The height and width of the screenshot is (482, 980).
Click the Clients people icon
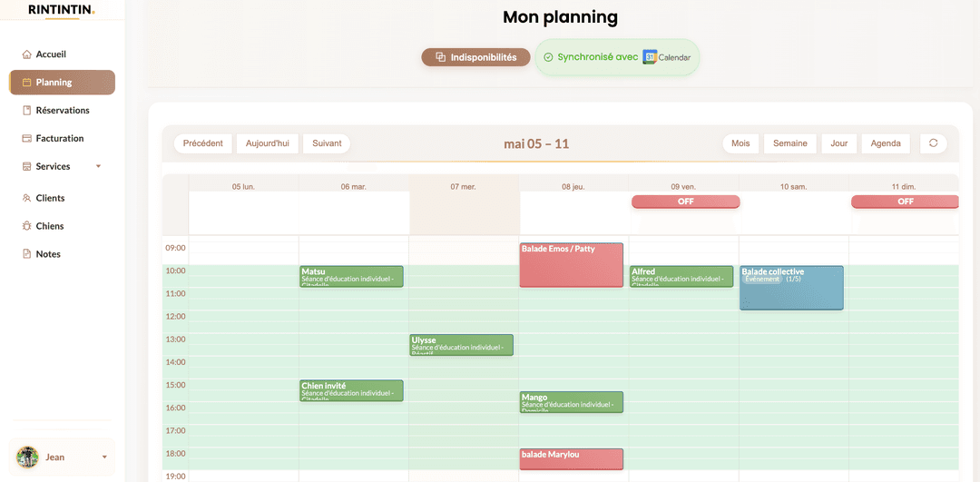click(x=26, y=198)
